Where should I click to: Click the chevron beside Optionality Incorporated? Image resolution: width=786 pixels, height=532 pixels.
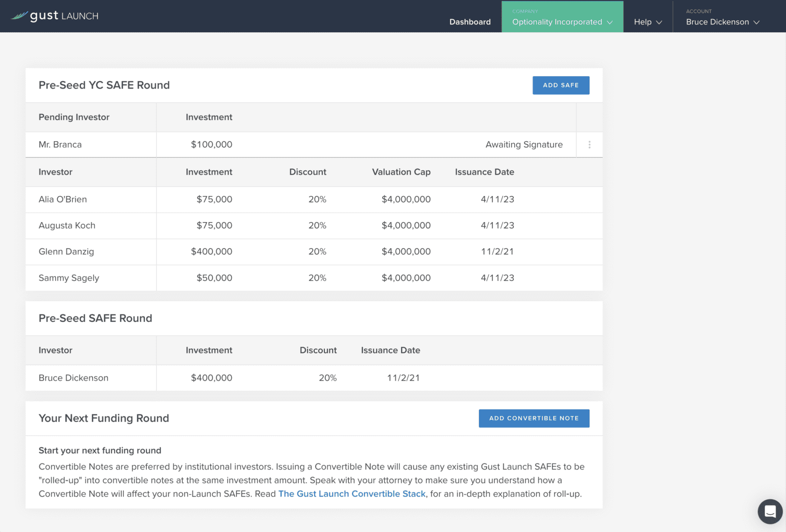click(609, 23)
